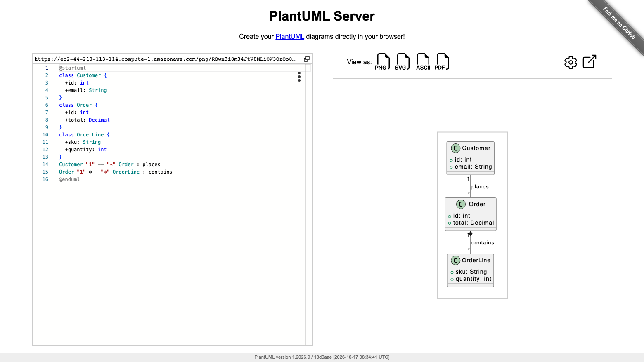Select the rendered class diagram image
Screen dimensions: 644x362
pos(473,215)
